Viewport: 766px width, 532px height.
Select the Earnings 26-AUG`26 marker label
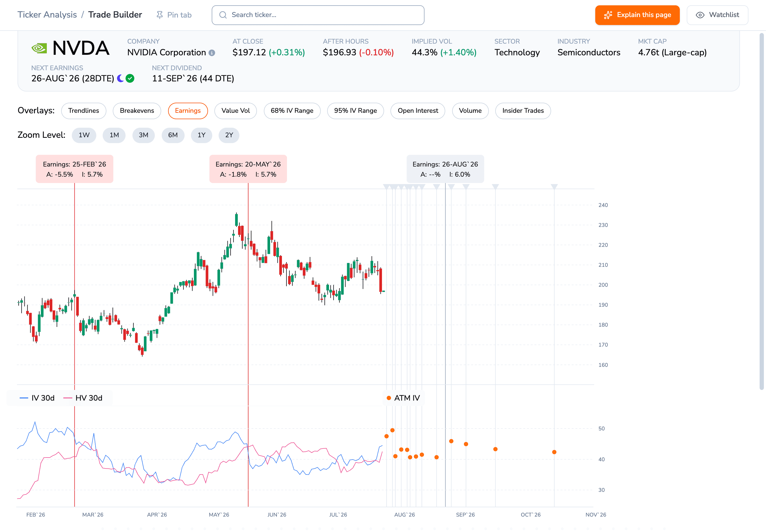[x=445, y=169]
